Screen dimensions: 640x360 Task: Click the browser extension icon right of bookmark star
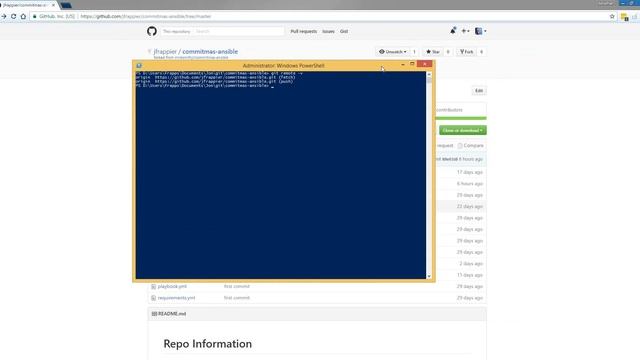point(624,17)
